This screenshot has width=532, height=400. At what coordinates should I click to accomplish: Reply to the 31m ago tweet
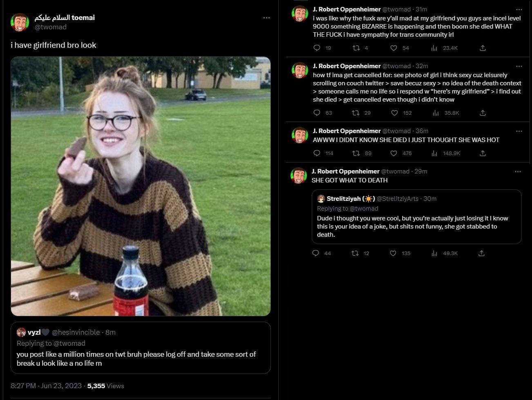tap(317, 48)
